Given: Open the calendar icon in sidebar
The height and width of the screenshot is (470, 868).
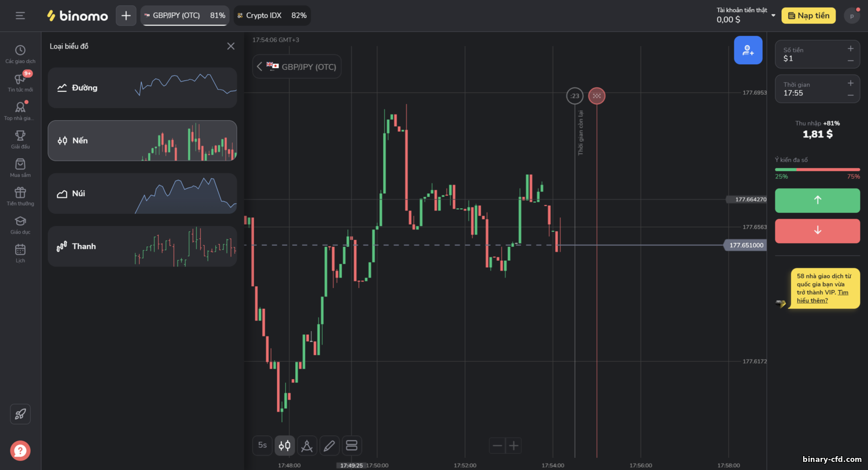Looking at the screenshot, I should pyautogui.click(x=20, y=250).
